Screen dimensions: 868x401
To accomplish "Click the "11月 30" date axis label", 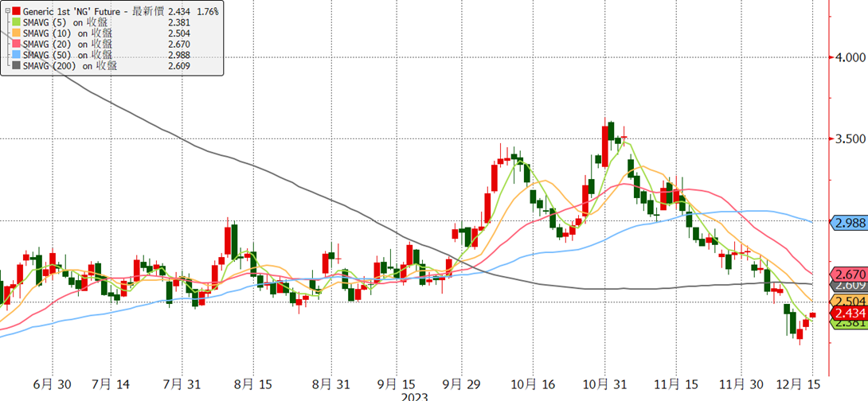I will click(x=743, y=383).
